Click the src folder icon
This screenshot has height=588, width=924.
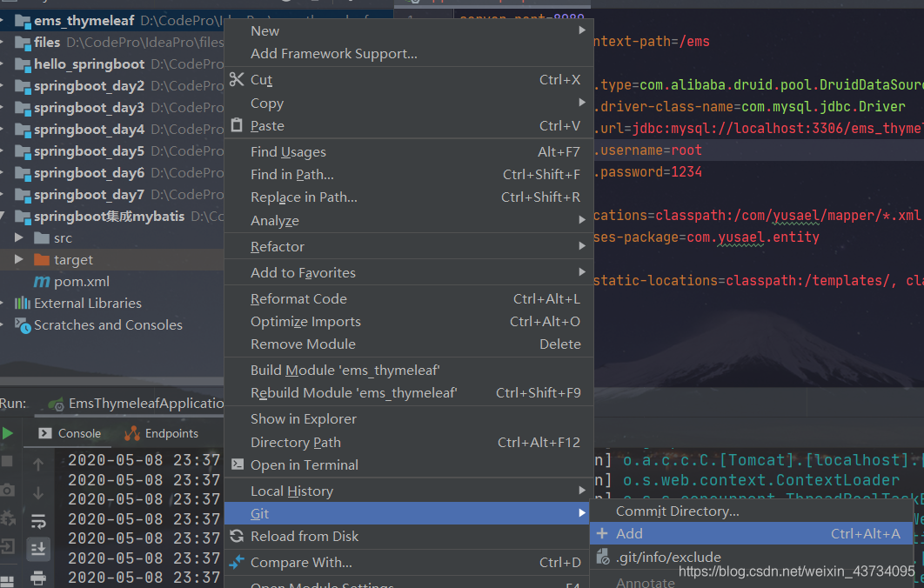tap(42, 238)
